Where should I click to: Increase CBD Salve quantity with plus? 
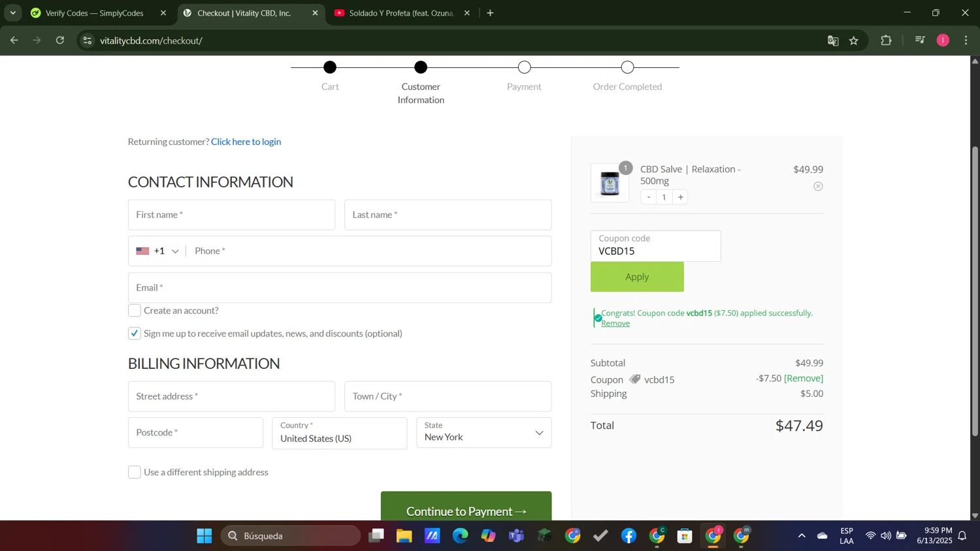(681, 197)
